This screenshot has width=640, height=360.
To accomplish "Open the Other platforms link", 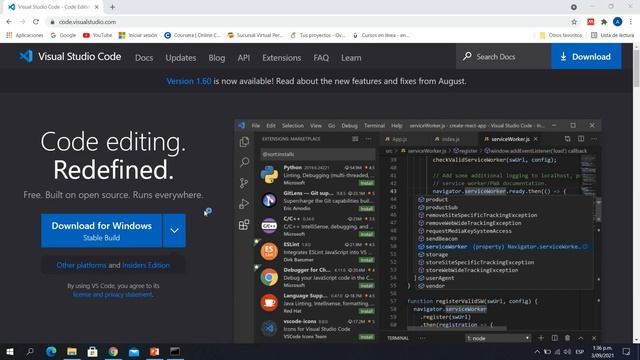I will click(81, 265).
